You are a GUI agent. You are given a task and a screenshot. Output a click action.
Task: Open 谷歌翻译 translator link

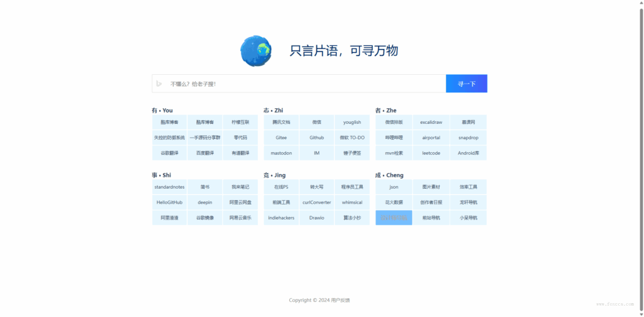[x=170, y=153]
